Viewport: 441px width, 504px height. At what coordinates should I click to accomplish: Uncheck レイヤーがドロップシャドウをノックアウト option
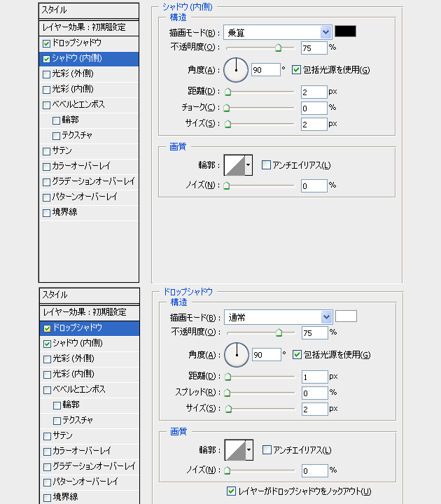pos(231,491)
